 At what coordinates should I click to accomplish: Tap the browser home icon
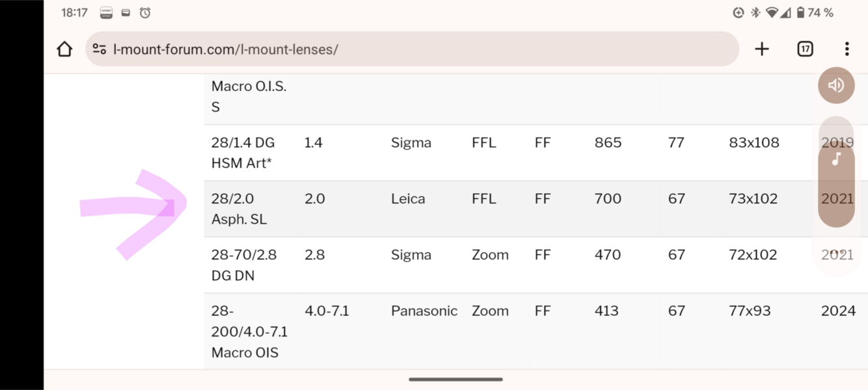click(x=64, y=49)
